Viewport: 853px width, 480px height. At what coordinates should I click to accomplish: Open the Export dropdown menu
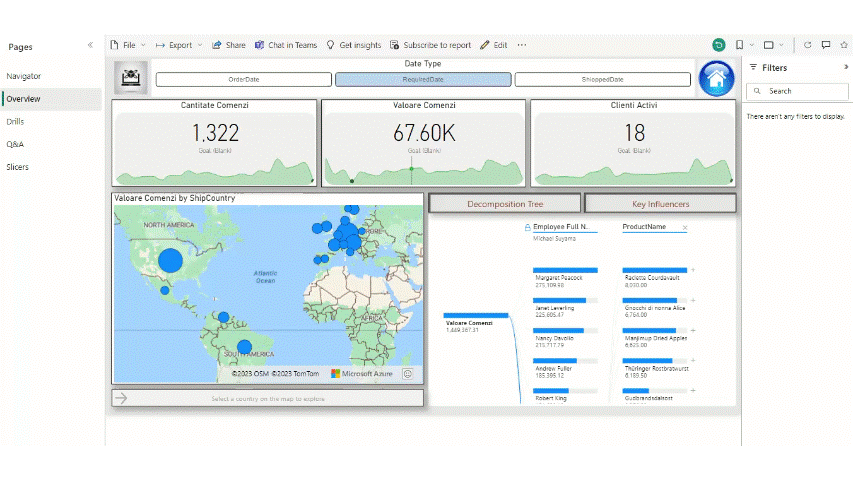tap(179, 45)
